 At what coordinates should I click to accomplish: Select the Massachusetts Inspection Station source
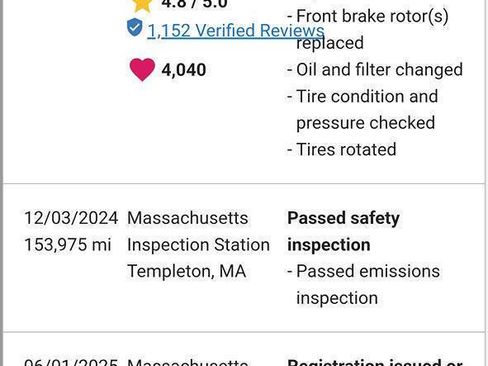(x=198, y=231)
